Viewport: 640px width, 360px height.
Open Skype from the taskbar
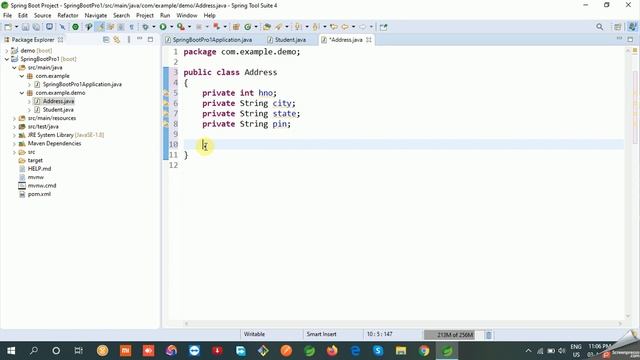point(378,351)
